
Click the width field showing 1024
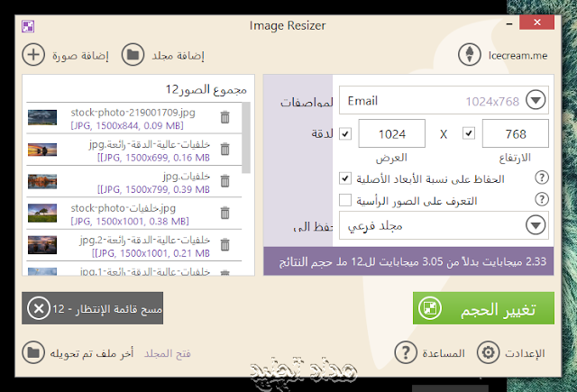(x=392, y=133)
